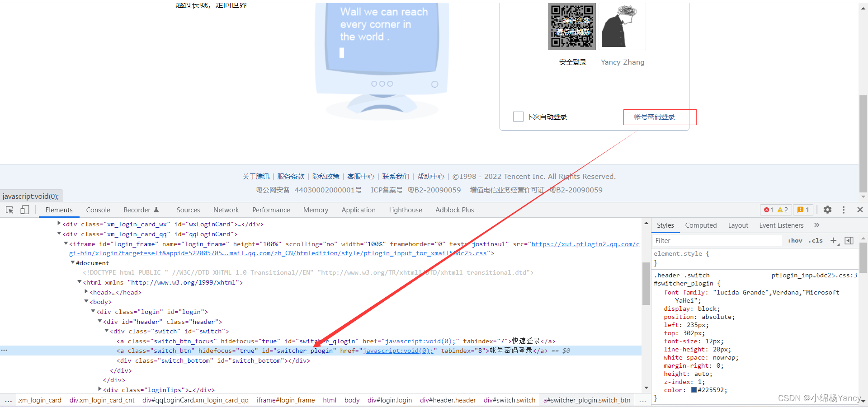Collapse the html xmlns node
Image resolution: width=868 pixels, height=407 pixels.
click(x=79, y=282)
